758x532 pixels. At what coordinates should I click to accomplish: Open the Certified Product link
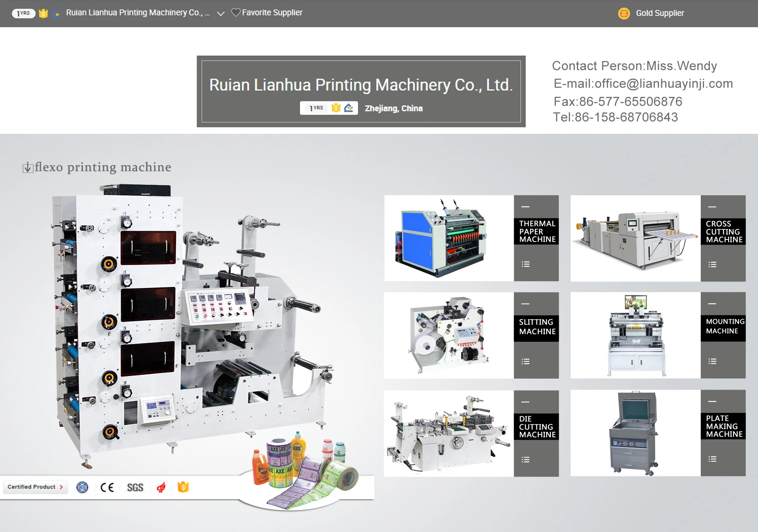[x=35, y=487]
